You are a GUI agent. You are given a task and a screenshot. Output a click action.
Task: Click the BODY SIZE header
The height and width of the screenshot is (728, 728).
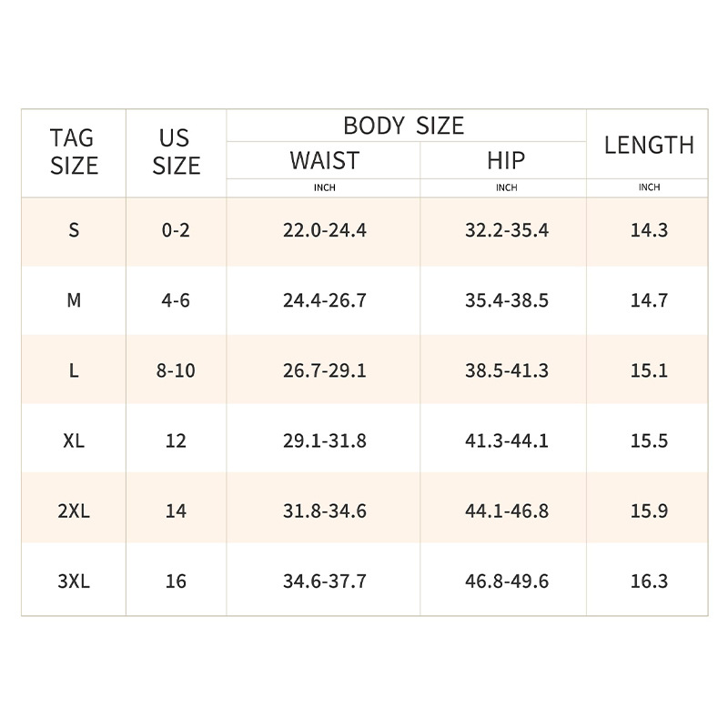(x=404, y=126)
